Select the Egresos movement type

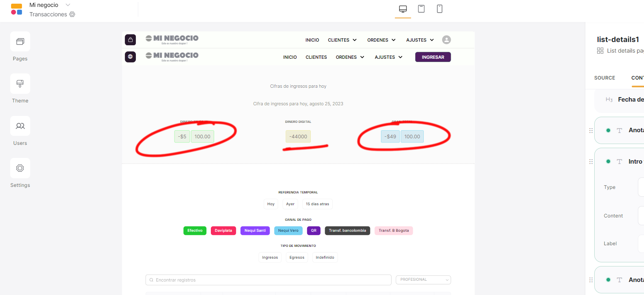tap(297, 257)
